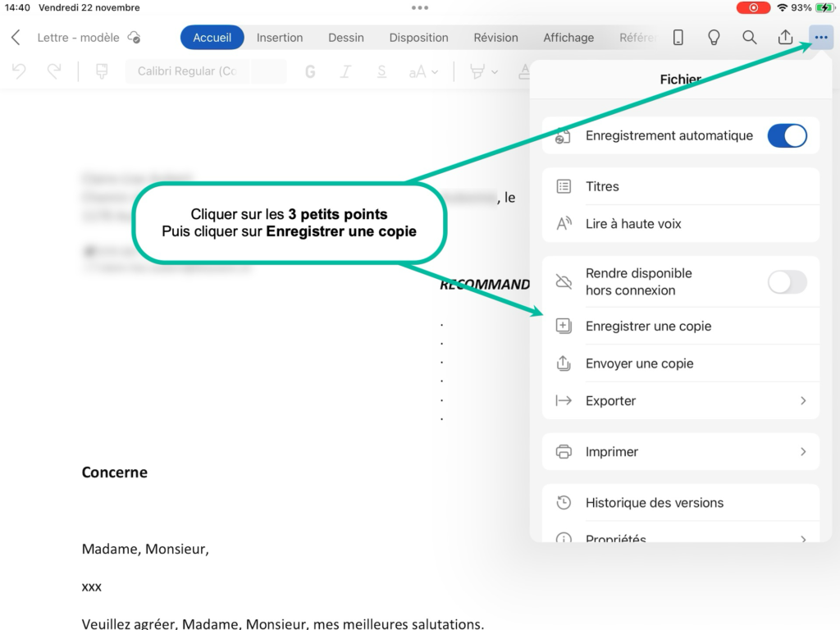
Task: Enable Rendre disponible hors connexion switch
Action: click(787, 282)
